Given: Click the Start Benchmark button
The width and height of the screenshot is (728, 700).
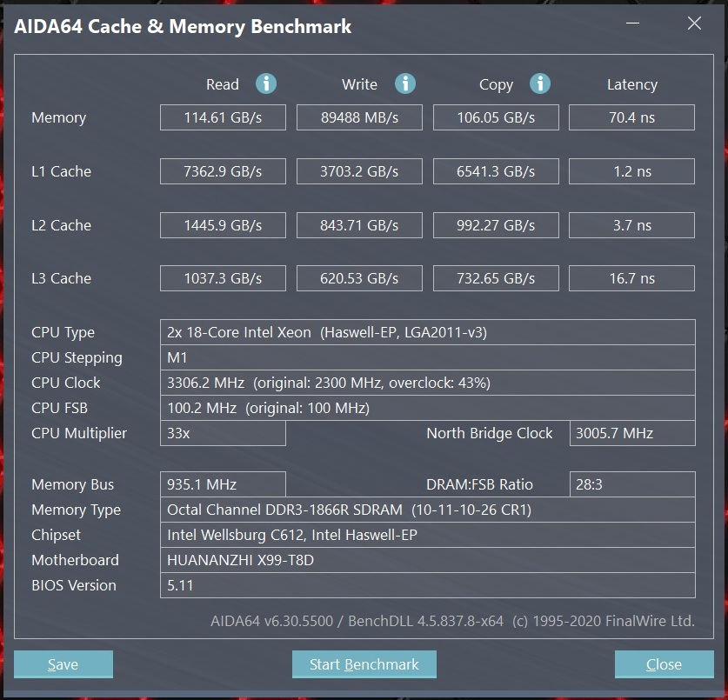Looking at the screenshot, I should tap(364, 664).
